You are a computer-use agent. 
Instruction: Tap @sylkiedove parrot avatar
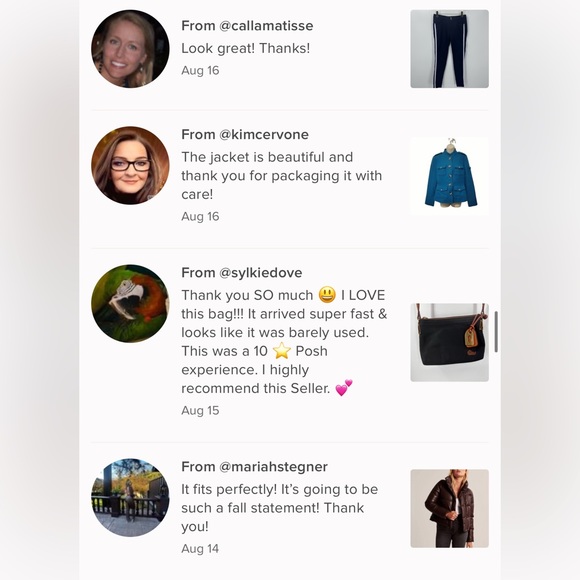[x=130, y=303]
